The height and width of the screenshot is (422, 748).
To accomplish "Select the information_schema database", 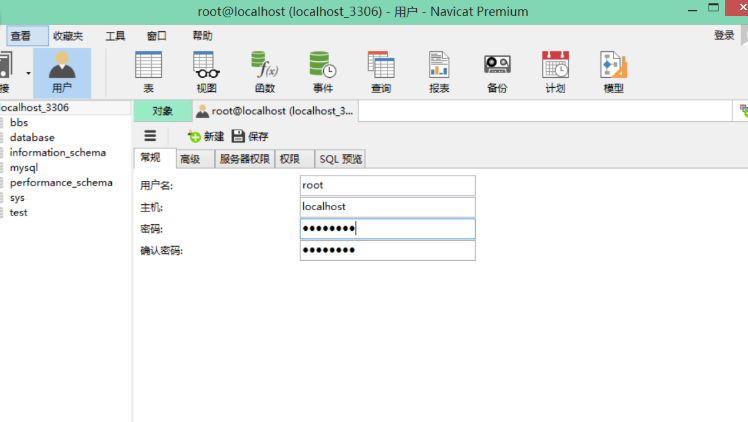I will click(58, 153).
